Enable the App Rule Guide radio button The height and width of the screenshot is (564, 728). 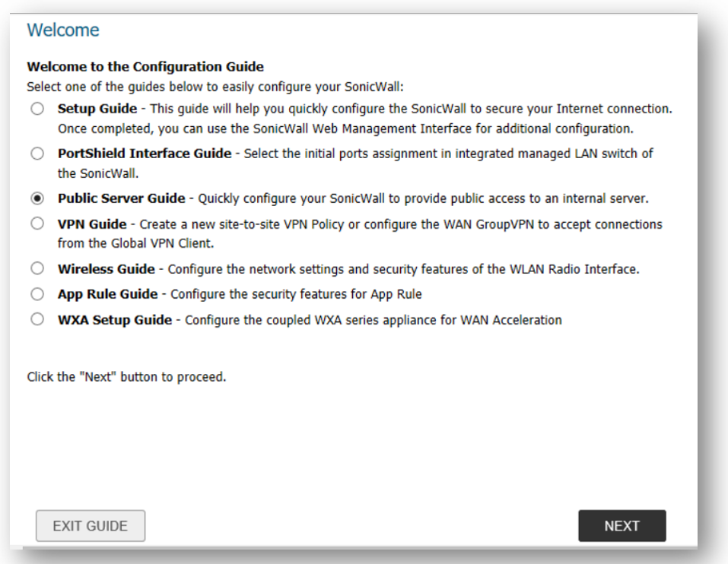(37, 294)
